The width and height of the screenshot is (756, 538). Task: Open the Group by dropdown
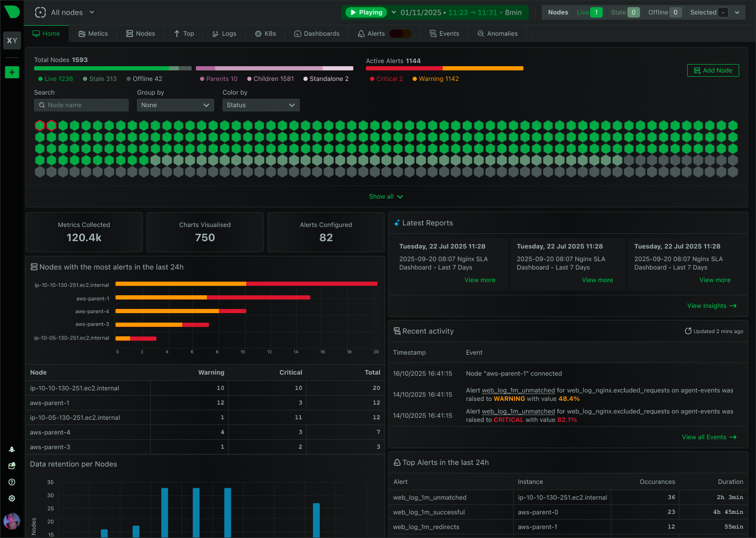(175, 105)
